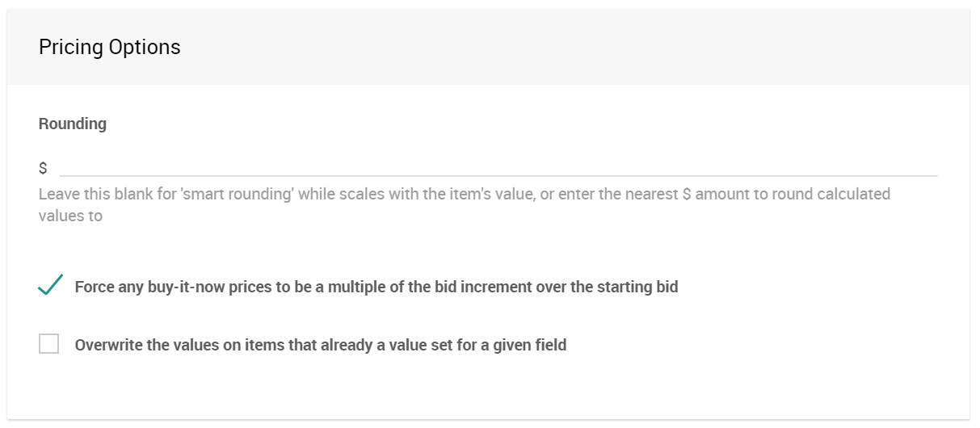Click the Rounding section label

[x=73, y=124]
